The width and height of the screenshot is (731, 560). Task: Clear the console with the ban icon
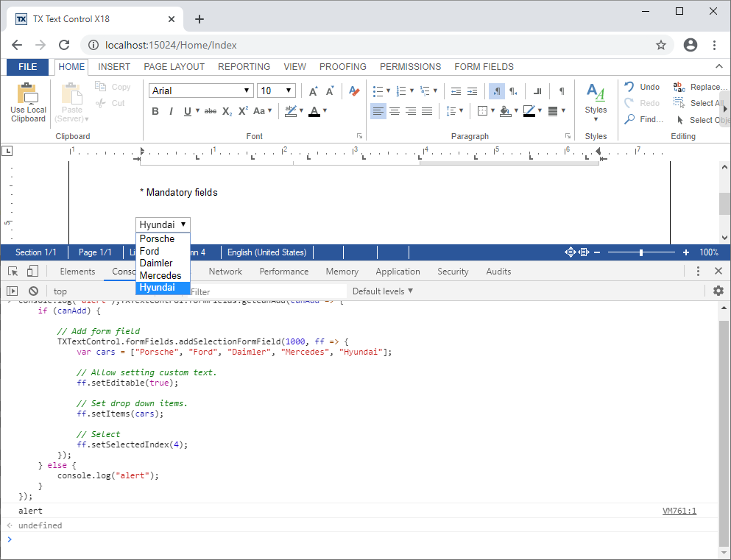tap(33, 291)
